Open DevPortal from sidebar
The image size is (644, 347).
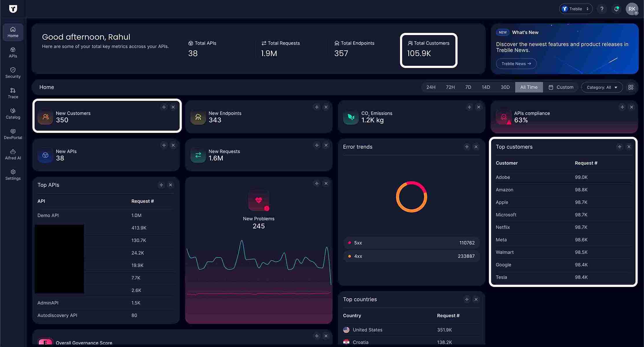coord(13,134)
